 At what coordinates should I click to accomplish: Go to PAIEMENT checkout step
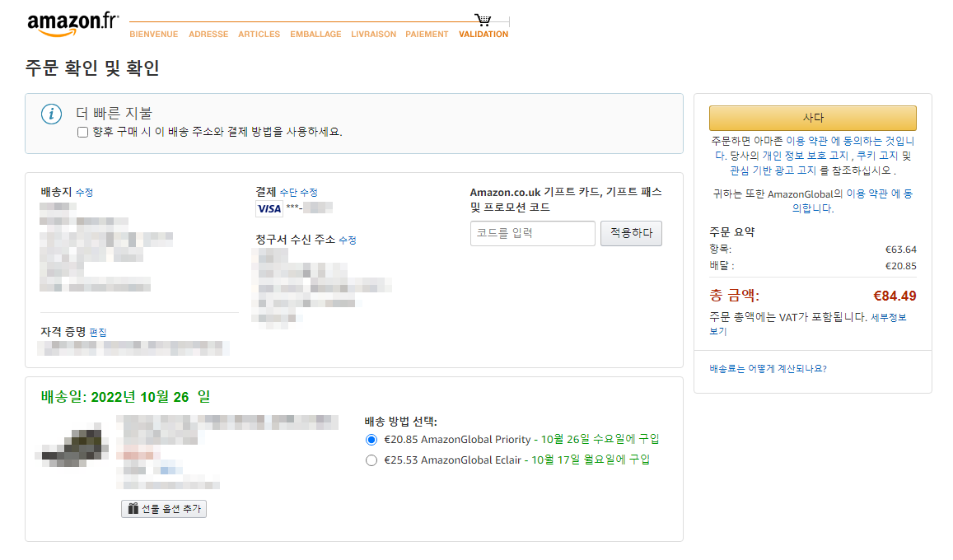click(x=427, y=35)
